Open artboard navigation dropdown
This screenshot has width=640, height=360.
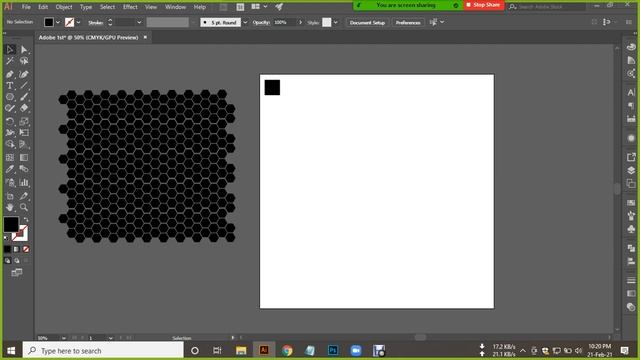coord(111,338)
